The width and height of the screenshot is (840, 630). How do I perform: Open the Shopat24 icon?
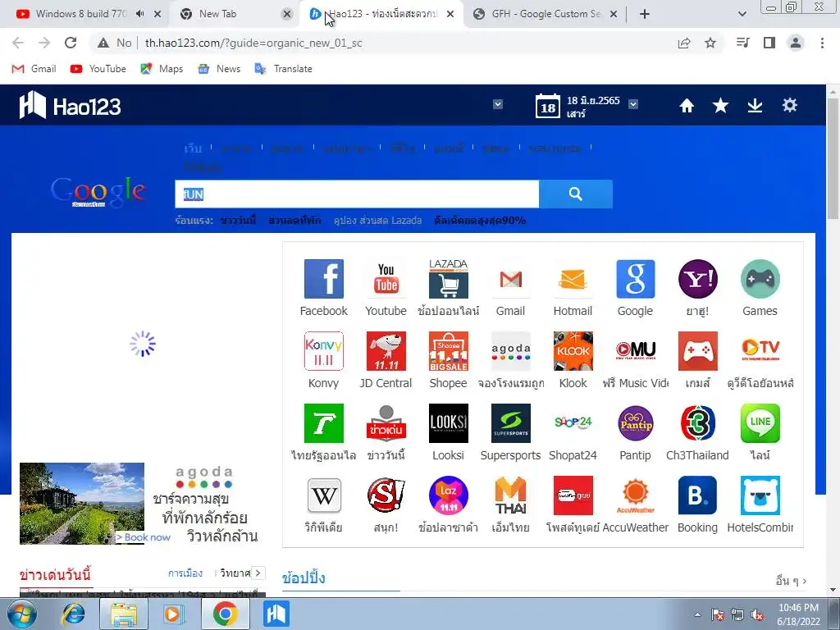coord(573,423)
